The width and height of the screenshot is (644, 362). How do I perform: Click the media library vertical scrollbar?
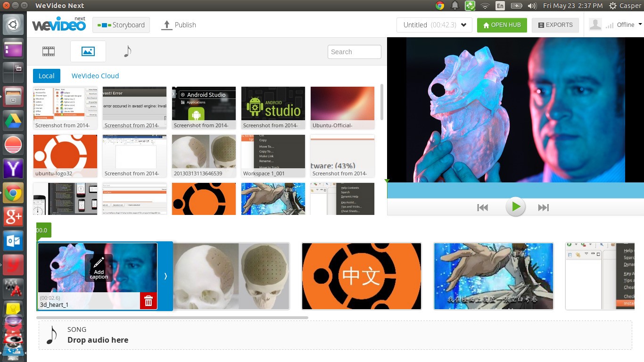(x=381, y=102)
